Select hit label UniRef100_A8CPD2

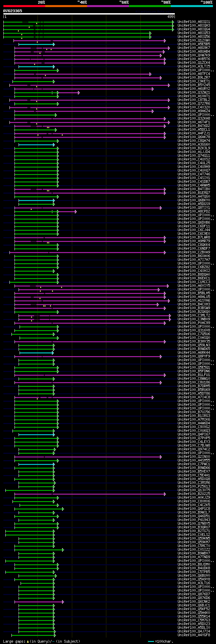point(194,212)
